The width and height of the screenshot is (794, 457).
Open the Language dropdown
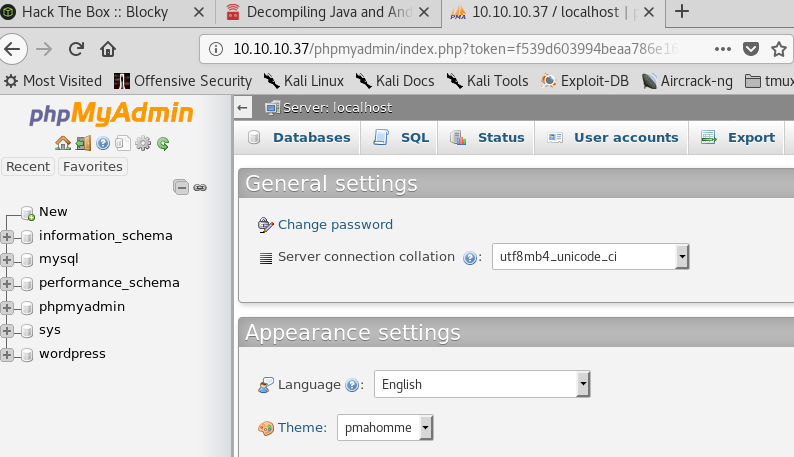pyautogui.click(x=482, y=384)
